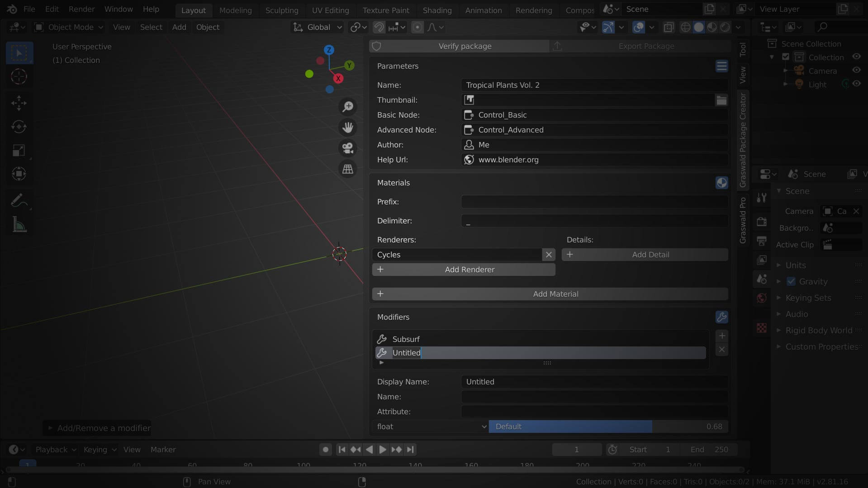Screen dimensions: 868x488
Task: Select the Annotate pencil tool
Action: tap(19, 200)
